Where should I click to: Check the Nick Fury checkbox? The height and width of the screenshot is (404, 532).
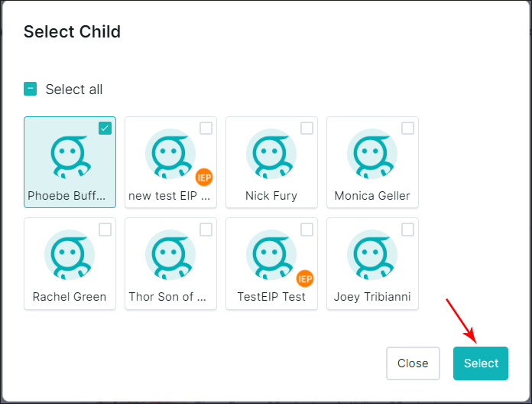(307, 129)
